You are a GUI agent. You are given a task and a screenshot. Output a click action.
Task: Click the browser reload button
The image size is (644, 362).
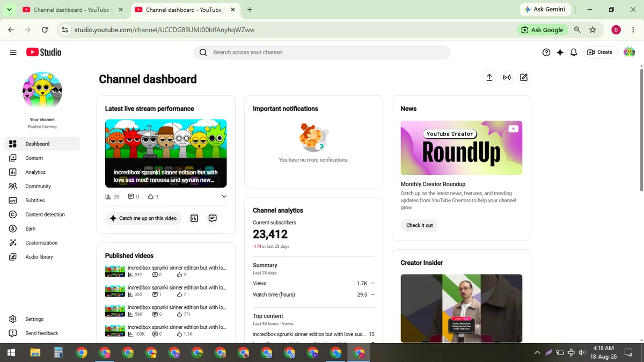pyautogui.click(x=45, y=30)
